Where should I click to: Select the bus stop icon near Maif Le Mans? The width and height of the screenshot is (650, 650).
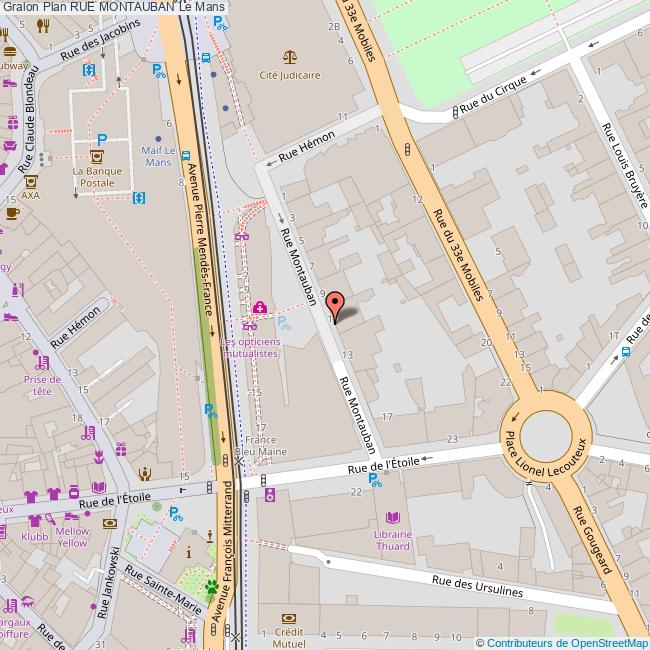click(x=186, y=156)
